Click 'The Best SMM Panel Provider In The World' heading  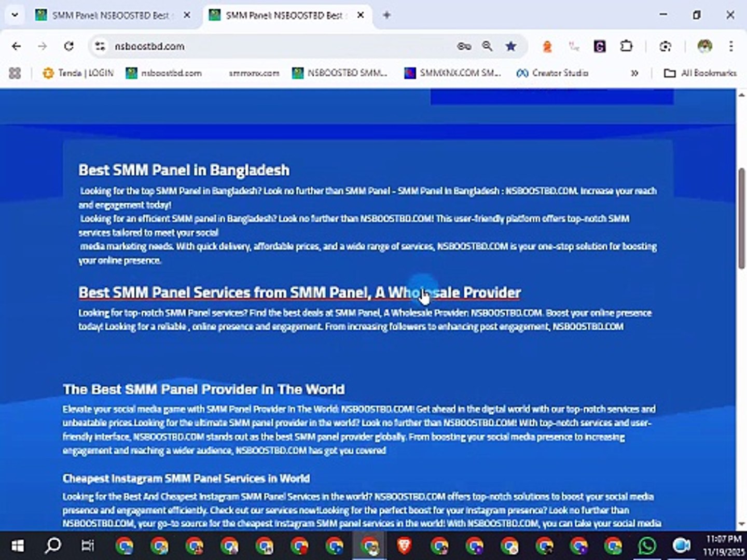[203, 389]
